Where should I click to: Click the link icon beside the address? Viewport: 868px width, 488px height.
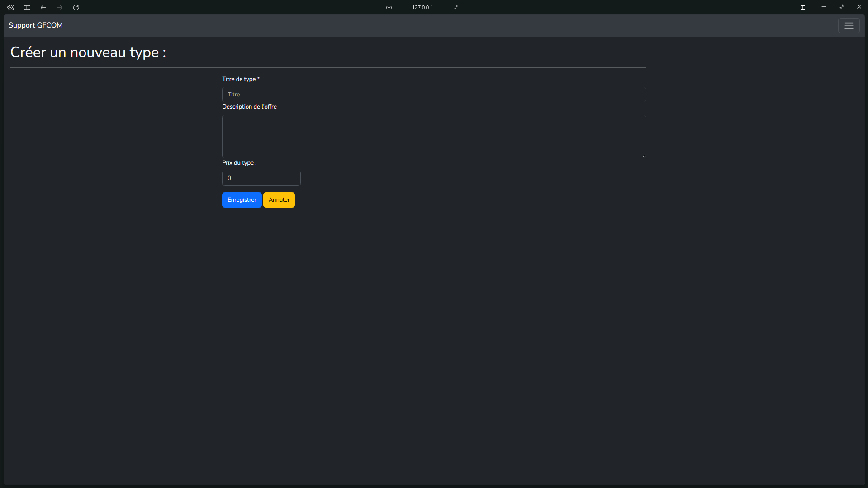click(x=389, y=8)
